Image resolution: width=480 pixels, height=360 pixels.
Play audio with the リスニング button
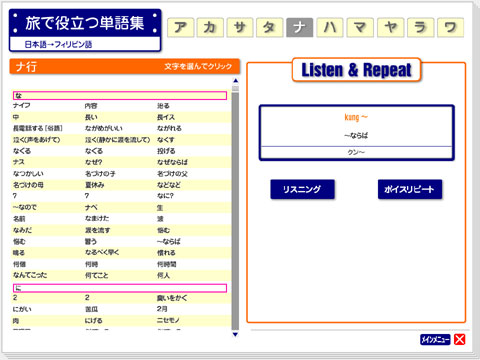coord(302,189)
